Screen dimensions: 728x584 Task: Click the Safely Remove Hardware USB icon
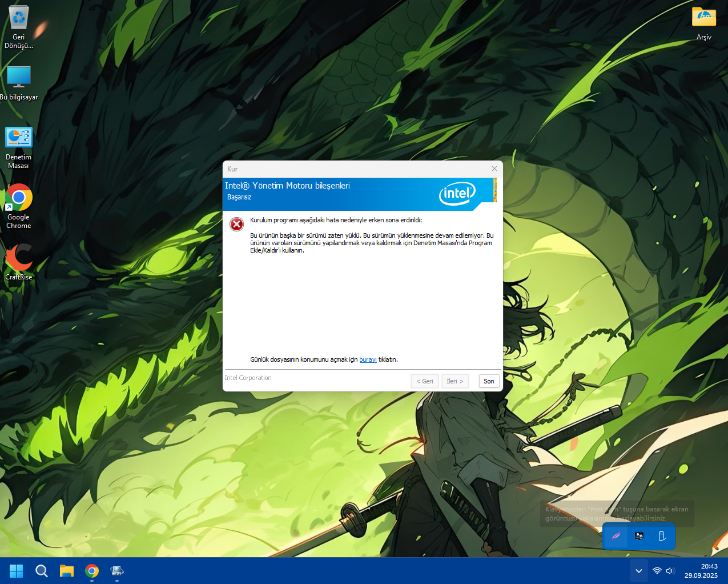coord(662,536)
